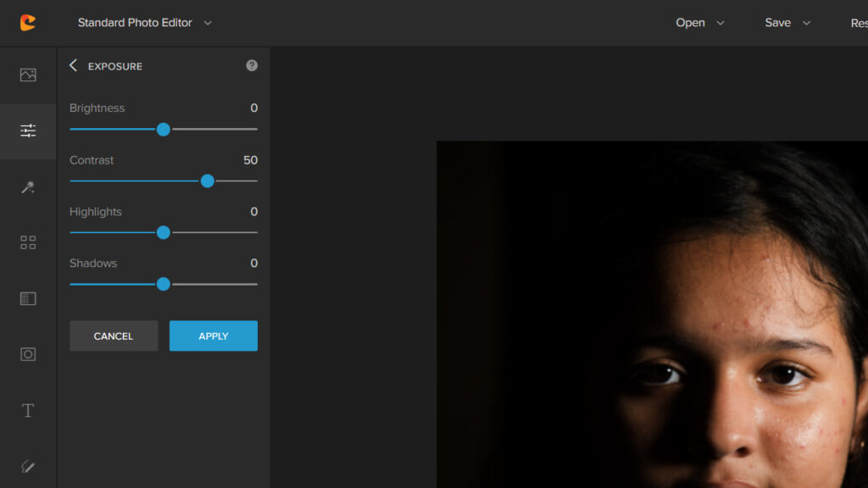Open Exposure help question mark
This screenshot has width=868, height=488.
pos(252,66)
